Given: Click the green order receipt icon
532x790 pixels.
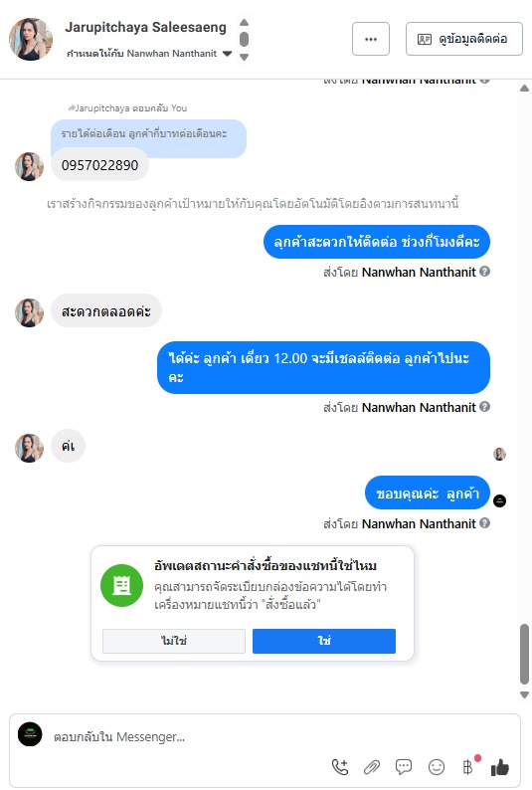Looking at the screenshot, I should click(x=121, y=585).
